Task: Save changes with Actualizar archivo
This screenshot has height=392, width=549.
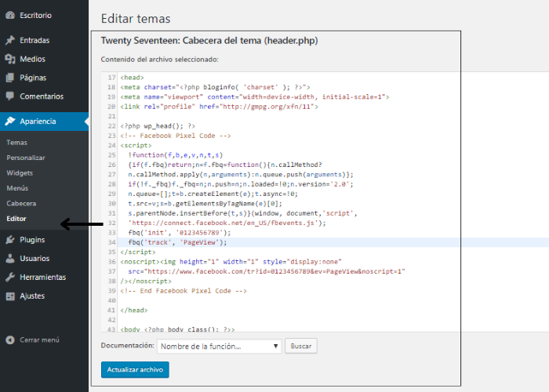Action: point(135,369)
